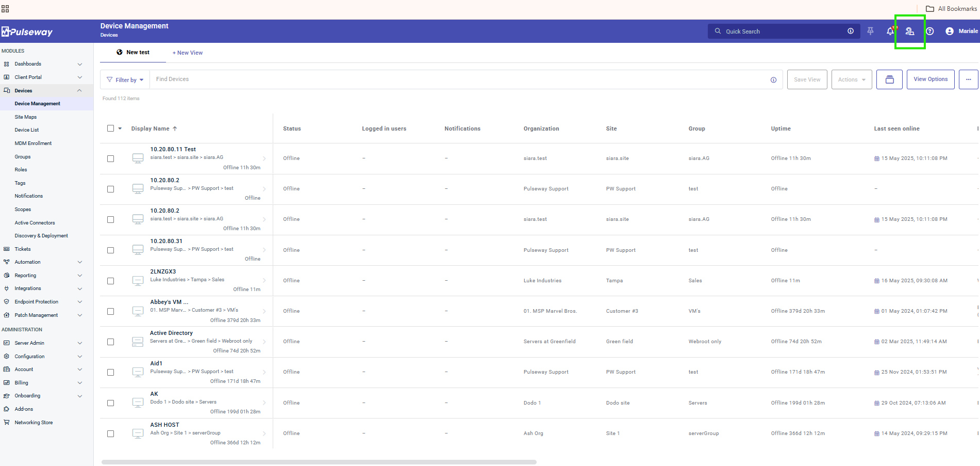980x466 pixels.
Task: Click the Dashboards sidebar icon
Action: (x=7, y=64)
